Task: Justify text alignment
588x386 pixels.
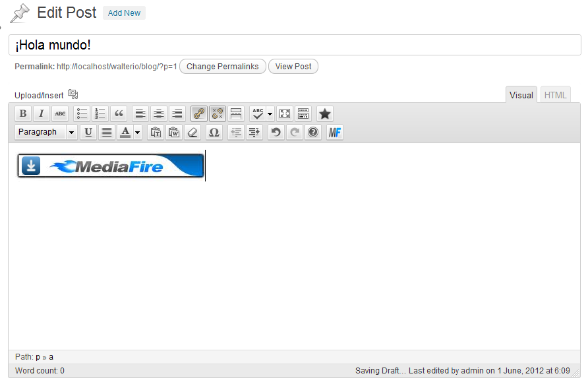Action: [107, 132]
